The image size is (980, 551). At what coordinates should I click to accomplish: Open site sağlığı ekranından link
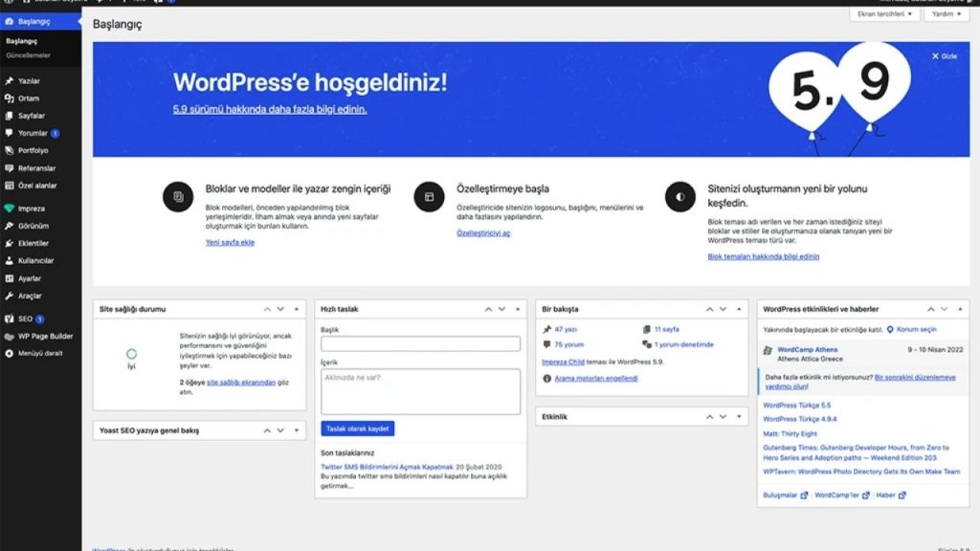(x=241, y=383)
